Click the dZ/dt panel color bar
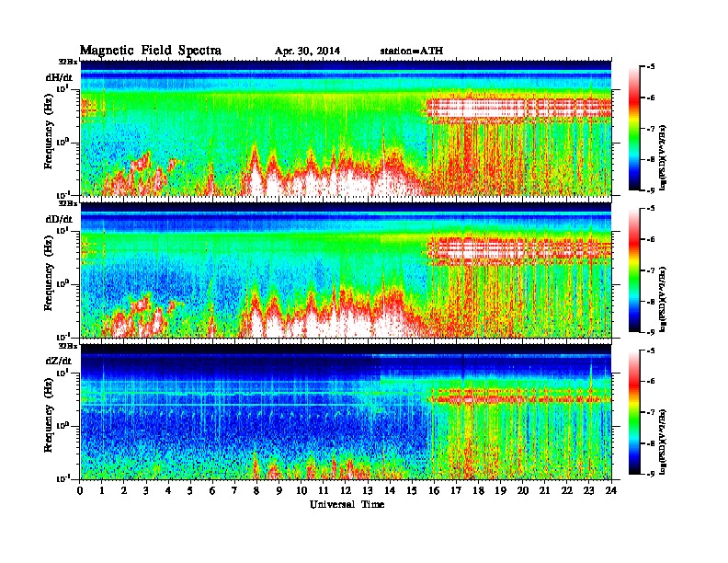728x563 pixels. point(633,412)
